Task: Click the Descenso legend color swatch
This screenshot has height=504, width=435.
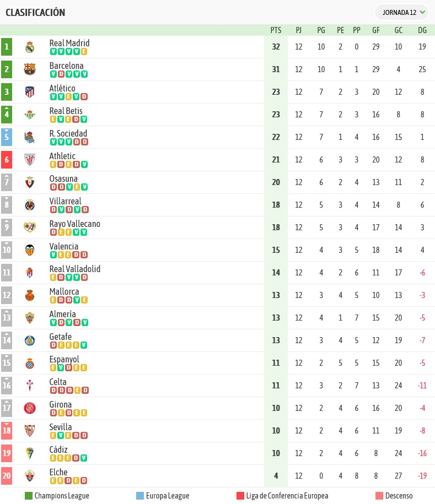Action: click(379, 496)
